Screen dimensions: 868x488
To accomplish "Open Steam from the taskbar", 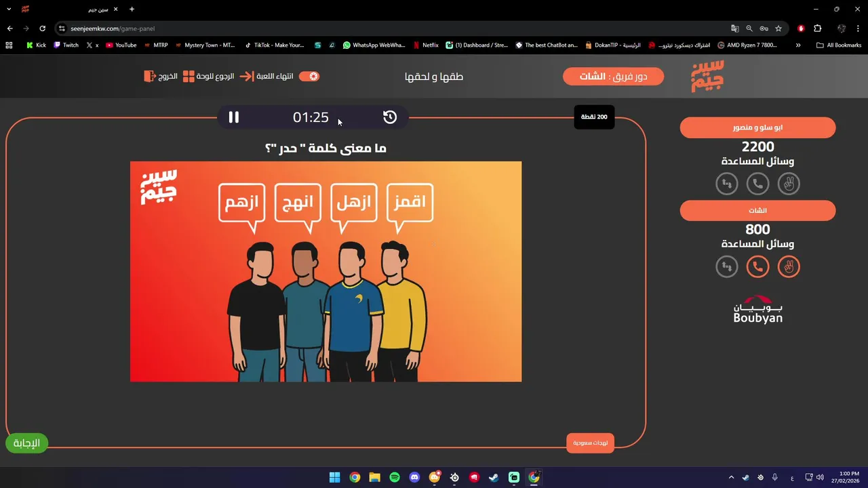I will 494,477.
